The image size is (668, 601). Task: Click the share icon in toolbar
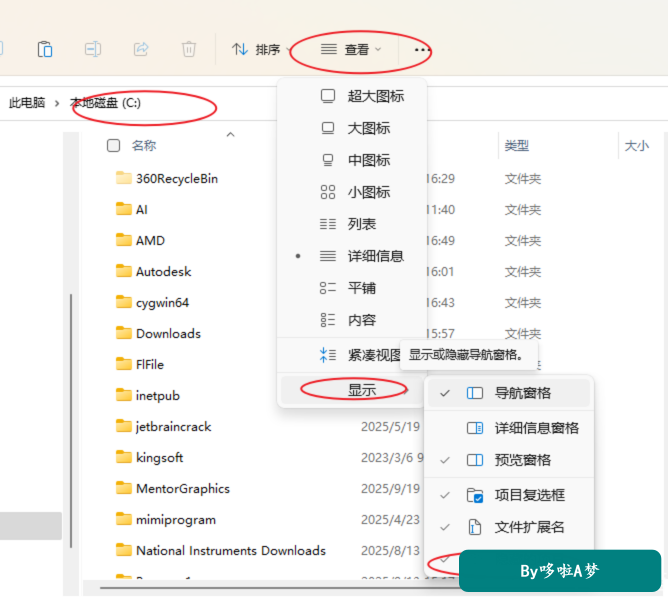141,49
